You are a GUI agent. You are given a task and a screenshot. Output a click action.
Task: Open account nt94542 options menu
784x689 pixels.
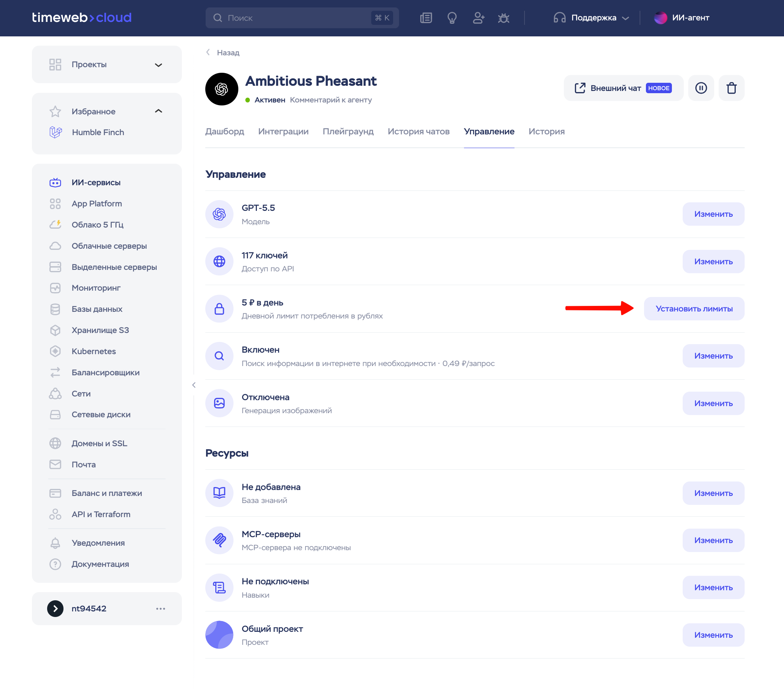point(161,608)
